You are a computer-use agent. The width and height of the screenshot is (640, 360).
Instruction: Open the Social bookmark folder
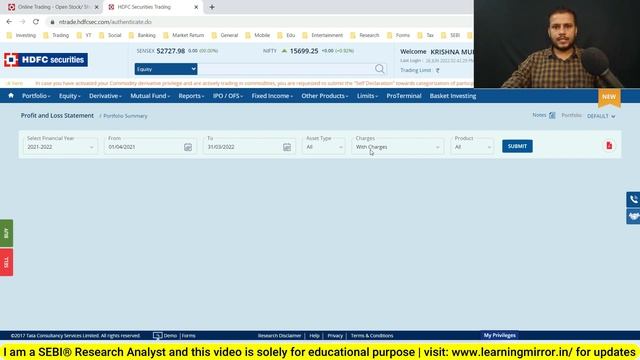pos(110,36)
